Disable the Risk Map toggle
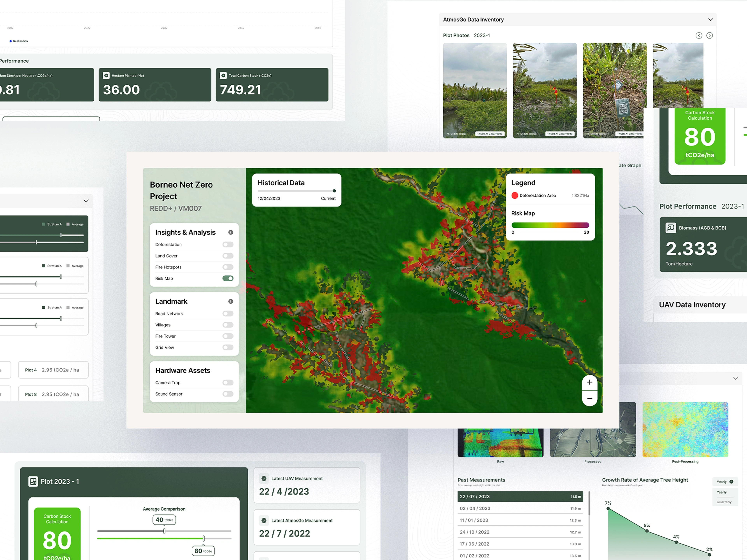747x560 pixels. [x=228, y=278]
